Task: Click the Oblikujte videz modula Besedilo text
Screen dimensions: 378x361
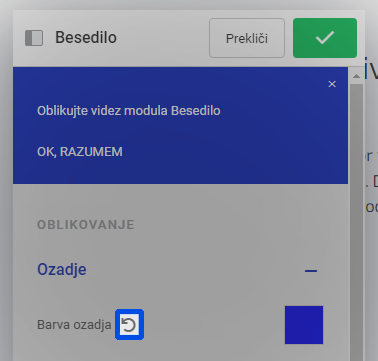Action: (129, 111)
